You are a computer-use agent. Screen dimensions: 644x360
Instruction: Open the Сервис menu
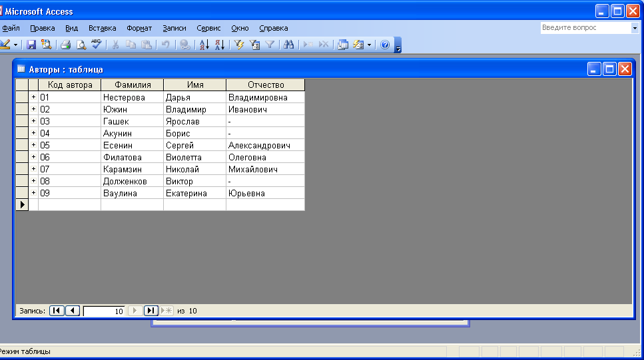coord(208,29)
